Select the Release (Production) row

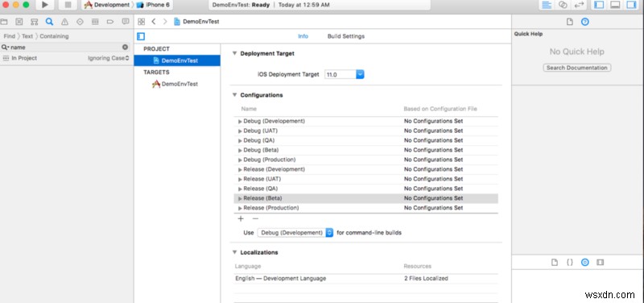coord(366,208)
